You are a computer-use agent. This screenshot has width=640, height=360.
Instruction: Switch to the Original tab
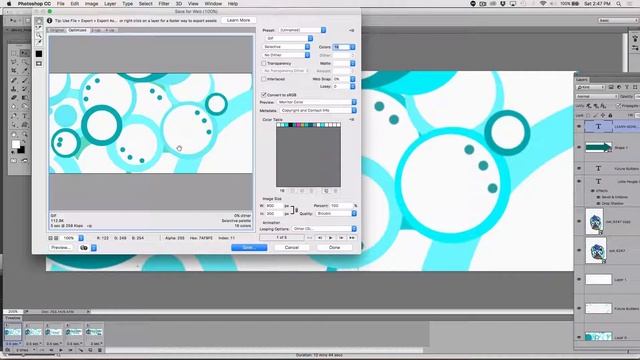pyautogui.click(x=57, y=30)
